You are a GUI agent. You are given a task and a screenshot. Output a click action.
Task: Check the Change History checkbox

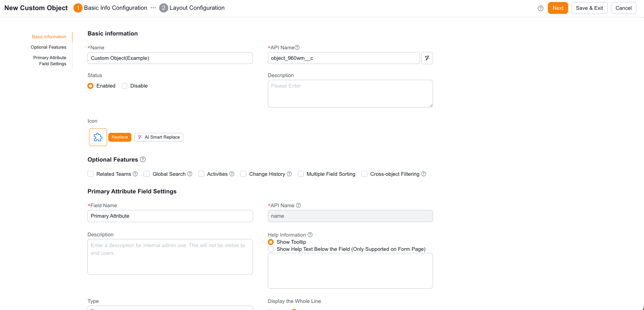(243, 174)
